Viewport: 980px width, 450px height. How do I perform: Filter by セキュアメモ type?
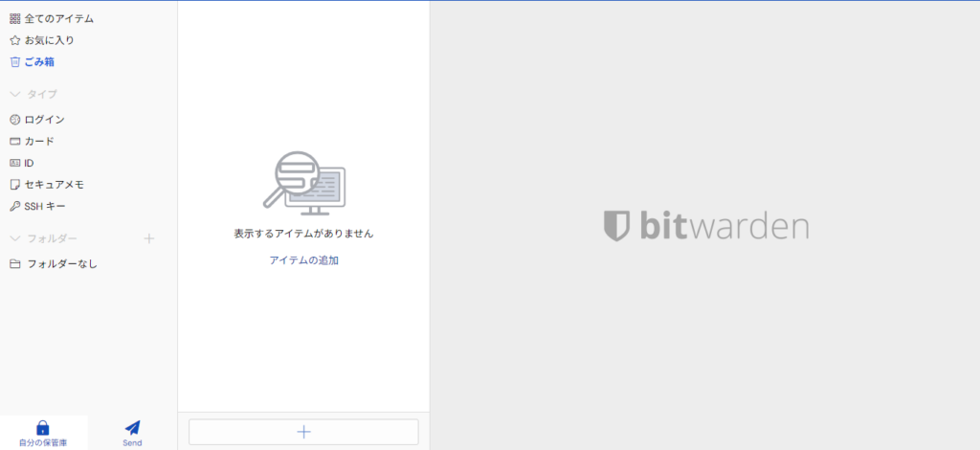coord(55,185)
